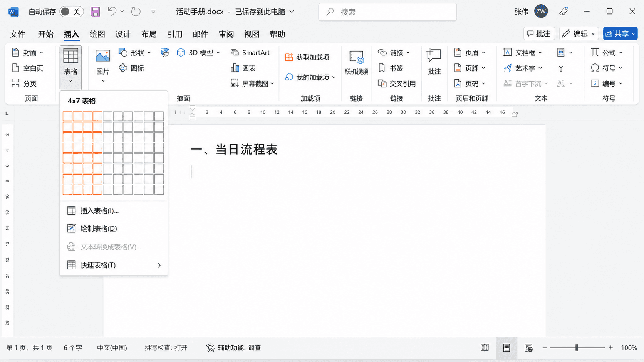Switch to the Layout (布局) tab
The height and width of the screenshot is (362, 644).
coord(149,34)
